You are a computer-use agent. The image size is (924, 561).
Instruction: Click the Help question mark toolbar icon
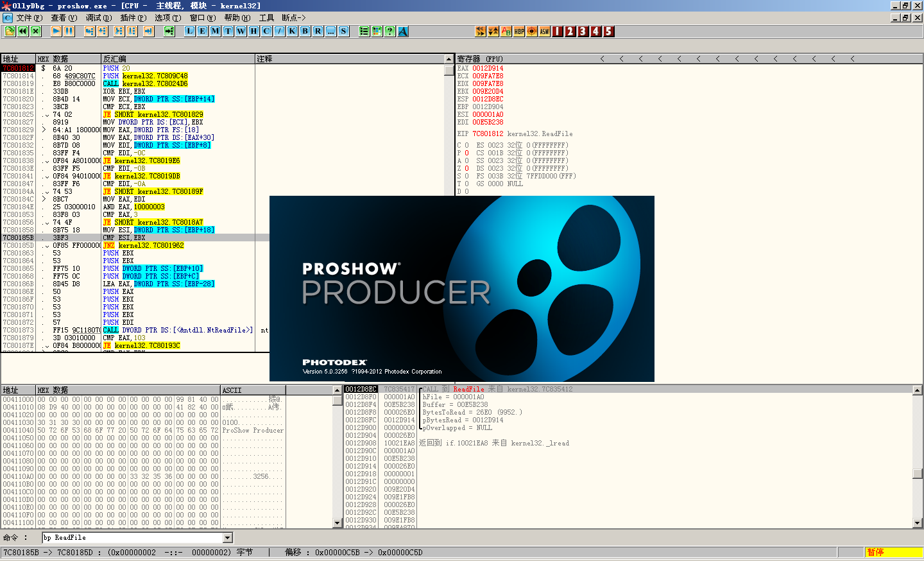[x=389, y=31]
